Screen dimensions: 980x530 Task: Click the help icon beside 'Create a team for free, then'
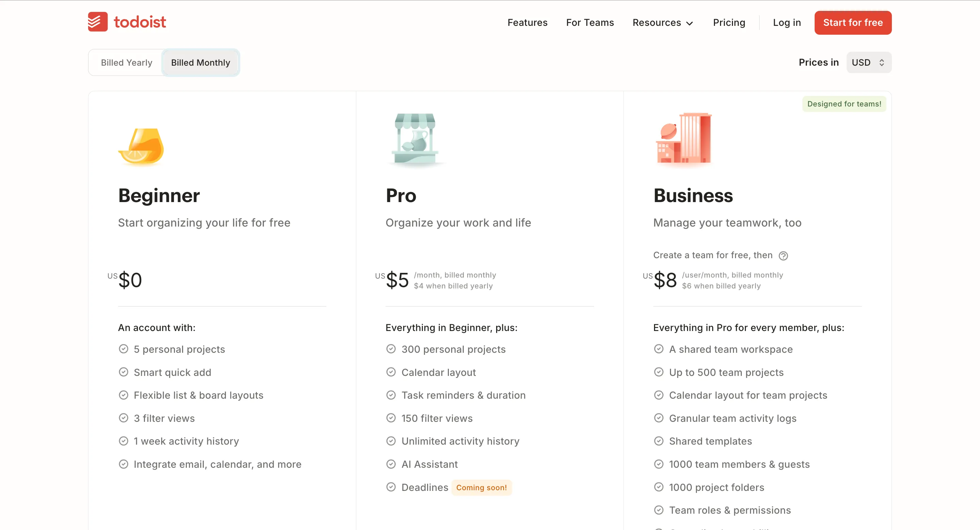pos(783,256)
